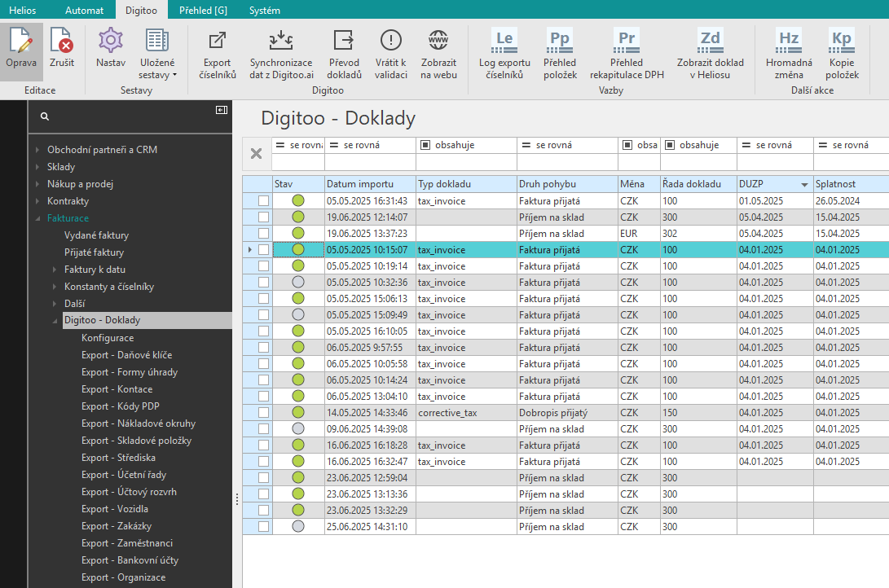Tick checkbox for row 16.06.2025 16:18:28

(x=264, y=445)
